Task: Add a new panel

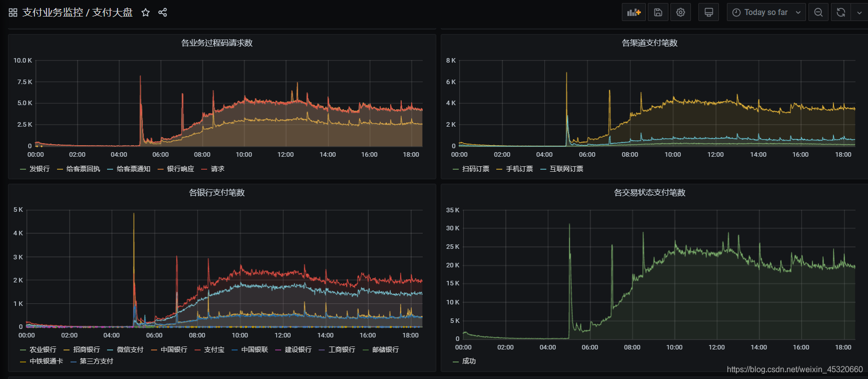Action: click(x=634, y=13)
